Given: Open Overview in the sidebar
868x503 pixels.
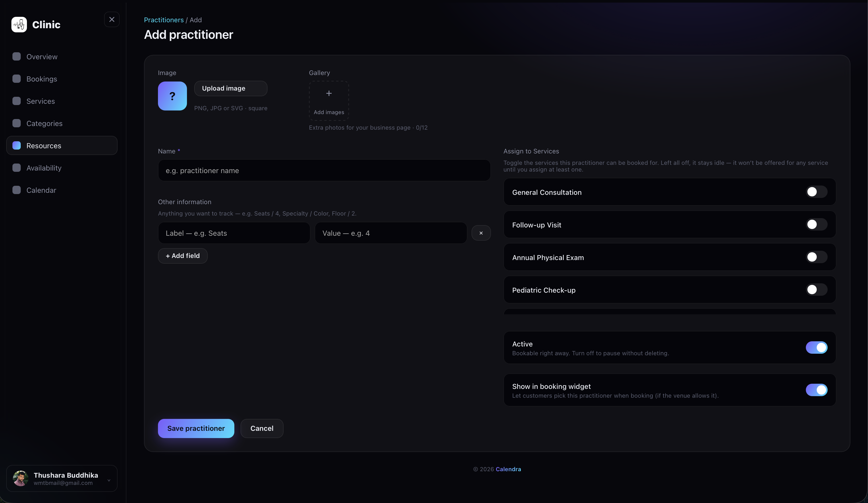Looking at the screenshot, I should 62,56.
